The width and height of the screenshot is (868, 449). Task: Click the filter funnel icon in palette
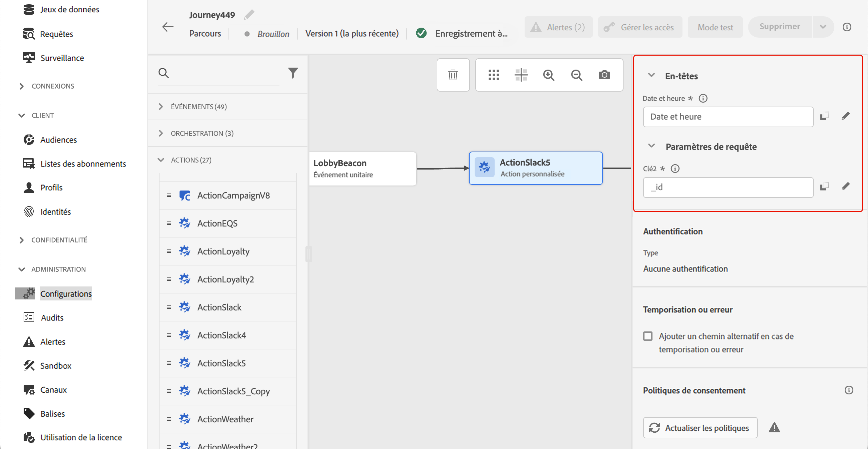(293, 73)
